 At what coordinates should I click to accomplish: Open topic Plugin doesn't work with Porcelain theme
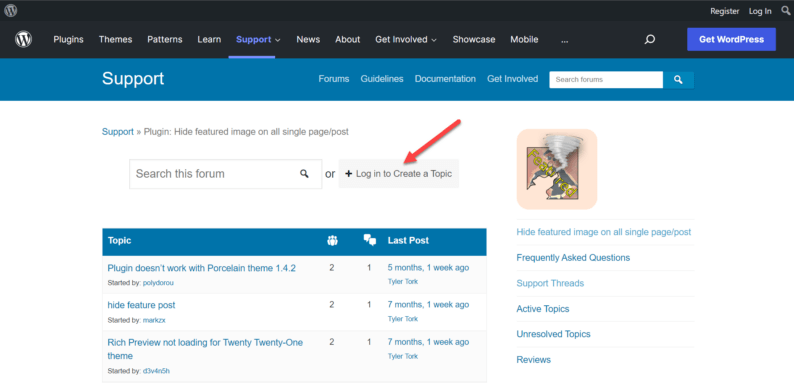(x=202, y=268)
